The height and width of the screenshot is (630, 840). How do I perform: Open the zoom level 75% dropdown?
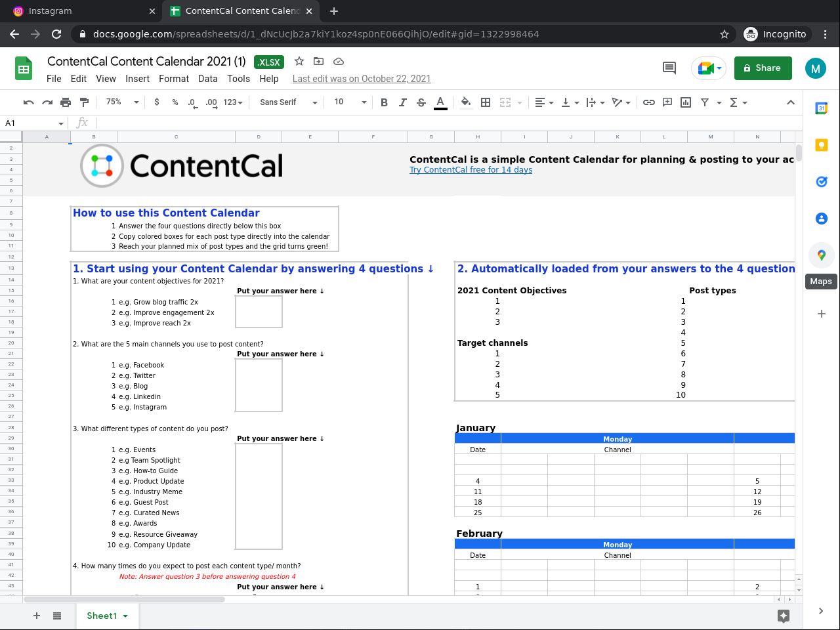(122, 102)
